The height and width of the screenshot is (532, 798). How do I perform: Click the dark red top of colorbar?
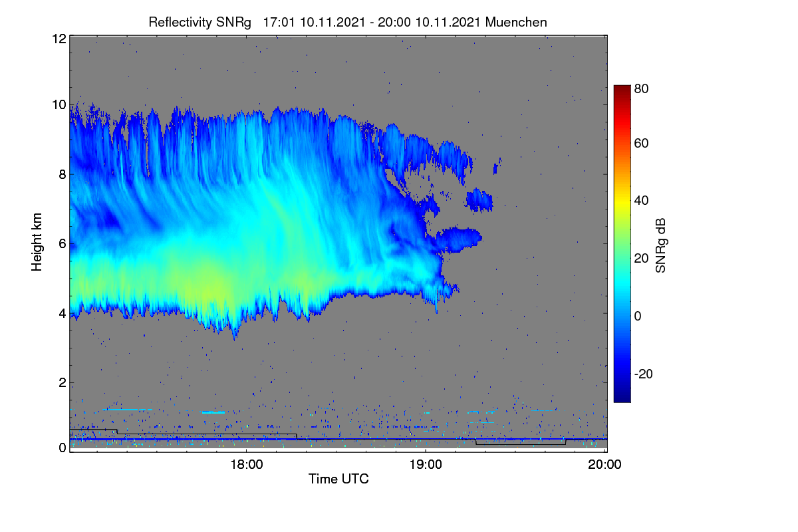click(x=622, y=89)
